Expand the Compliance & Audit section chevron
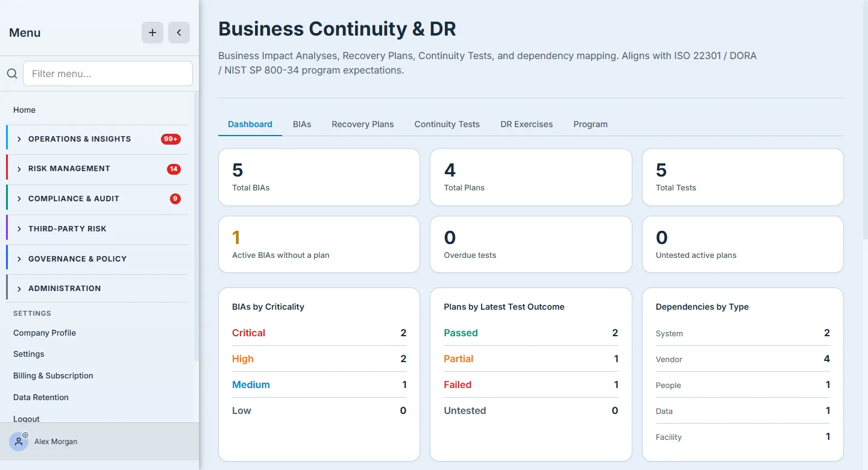Screen dimensions: 868x470 pyautogui.click(x=19, y=199)
